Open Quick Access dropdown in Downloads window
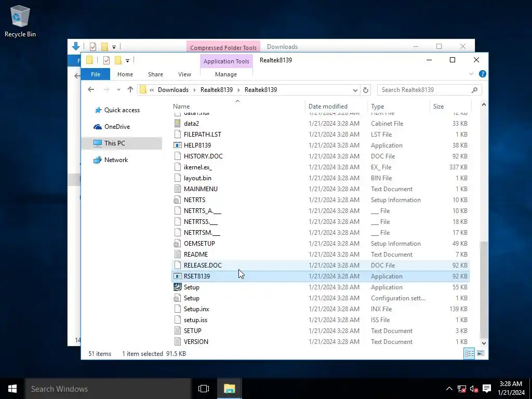 tap(114, 47)
